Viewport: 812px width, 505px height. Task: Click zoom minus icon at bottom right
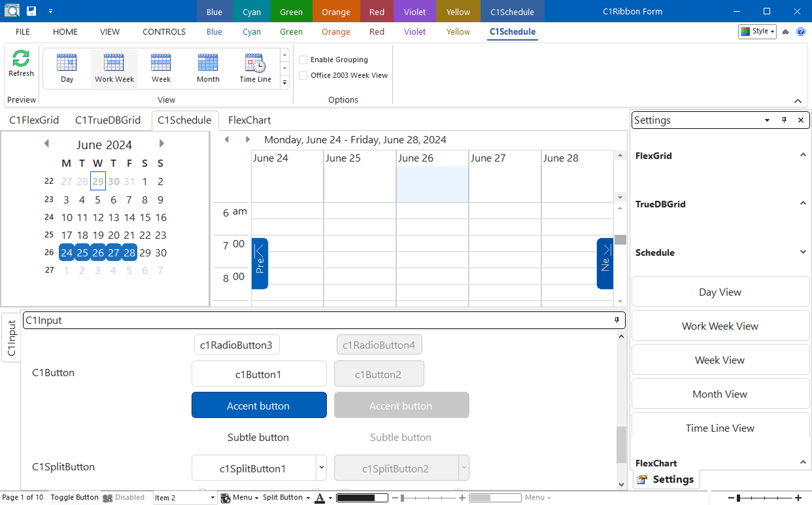(731, 498)
